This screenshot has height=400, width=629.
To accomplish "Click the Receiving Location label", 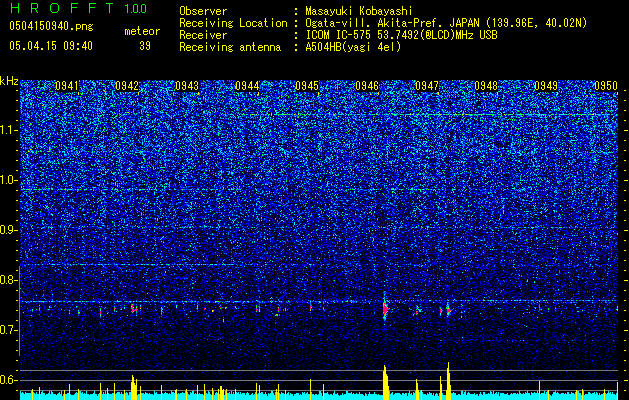I will point(233,23).
